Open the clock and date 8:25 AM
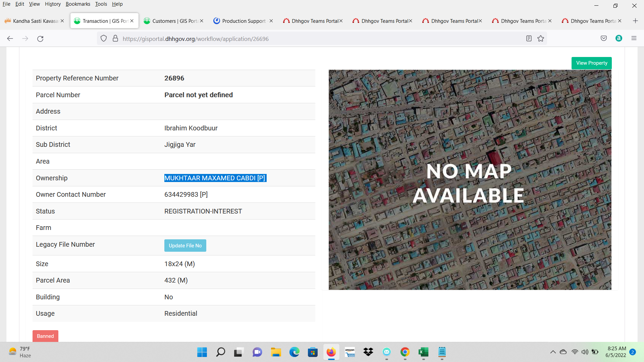Screen dimensions: 644x362 (616, 352)
